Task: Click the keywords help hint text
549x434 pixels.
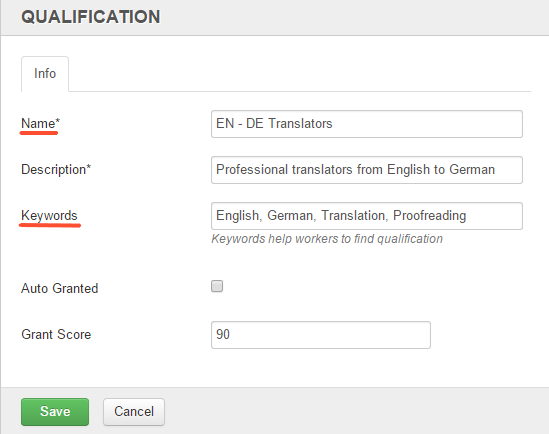Action: [327, 239]
